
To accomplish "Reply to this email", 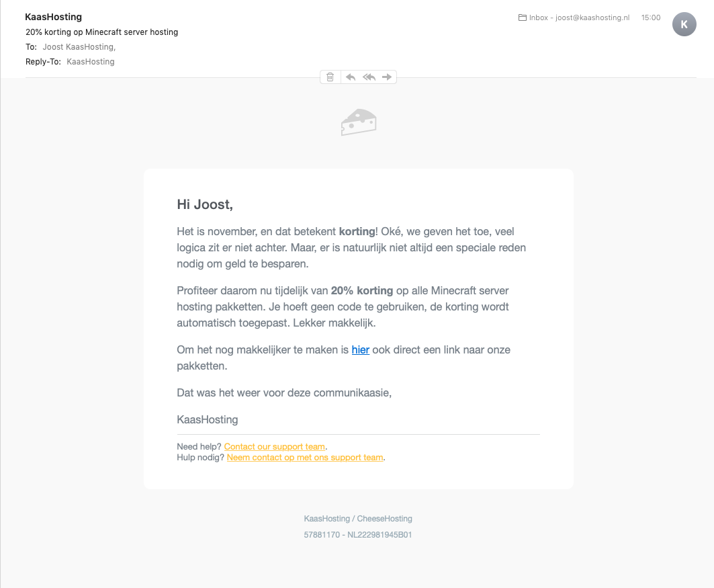I will (350, 77).
